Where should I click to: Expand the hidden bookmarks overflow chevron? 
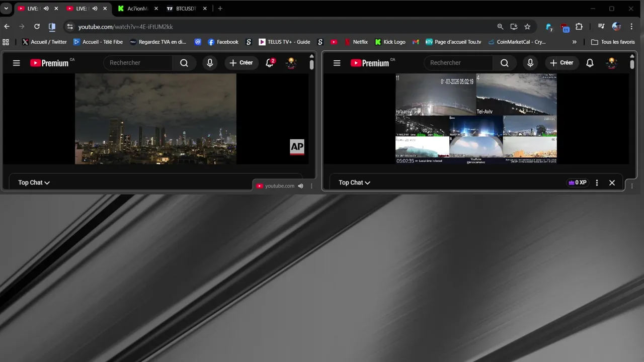[x=575, y=42]
